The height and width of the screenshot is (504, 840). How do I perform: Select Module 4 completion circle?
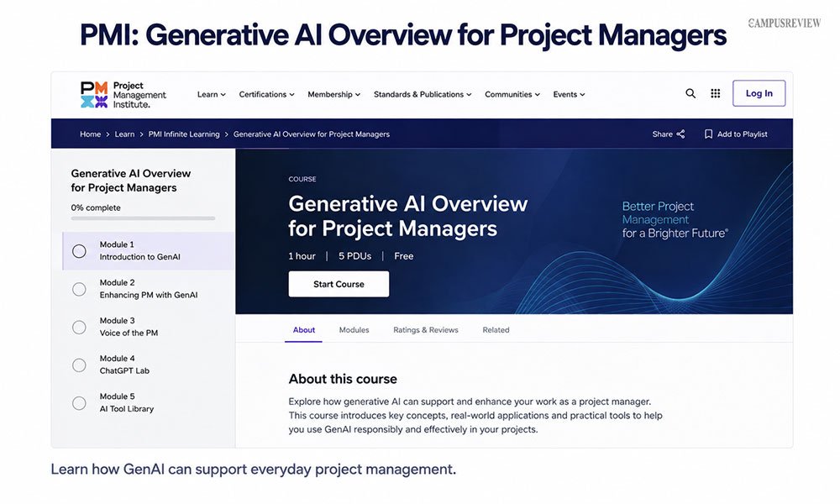point(79,365)
